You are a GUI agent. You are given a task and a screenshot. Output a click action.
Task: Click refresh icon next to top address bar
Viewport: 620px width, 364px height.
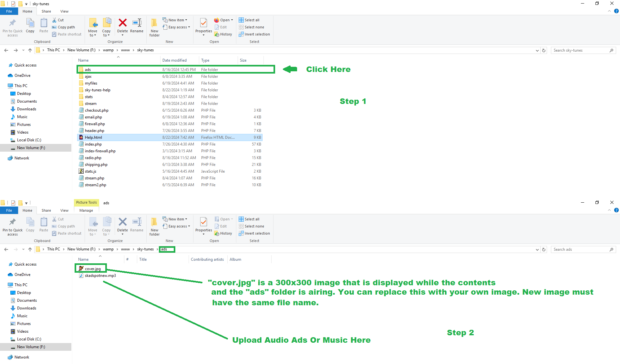tap(544, 50)
